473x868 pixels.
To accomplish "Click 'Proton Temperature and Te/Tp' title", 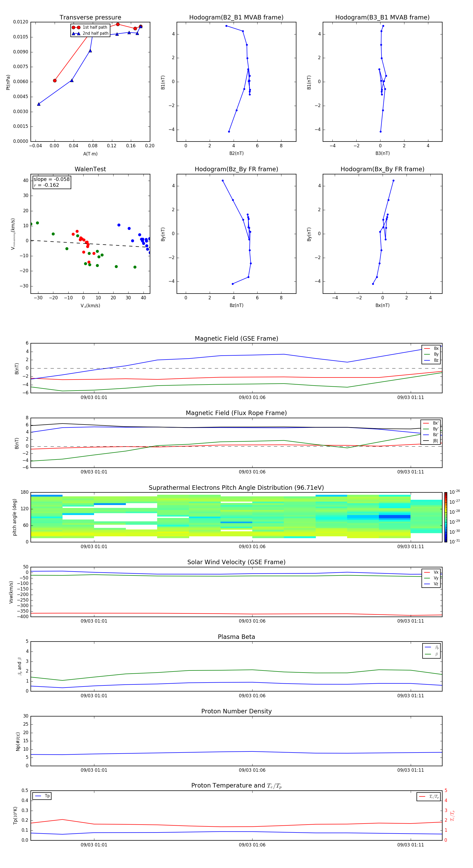I will [236, 786].
